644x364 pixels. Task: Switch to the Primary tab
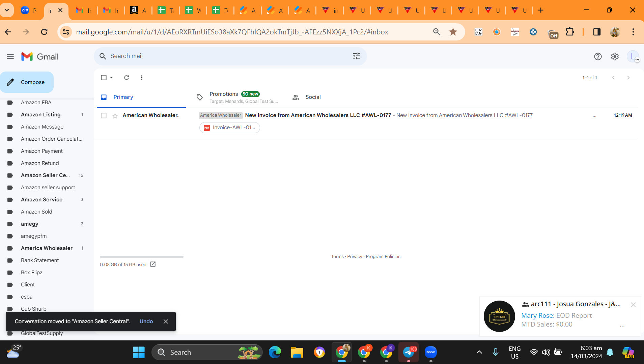[x=141, y=97]
